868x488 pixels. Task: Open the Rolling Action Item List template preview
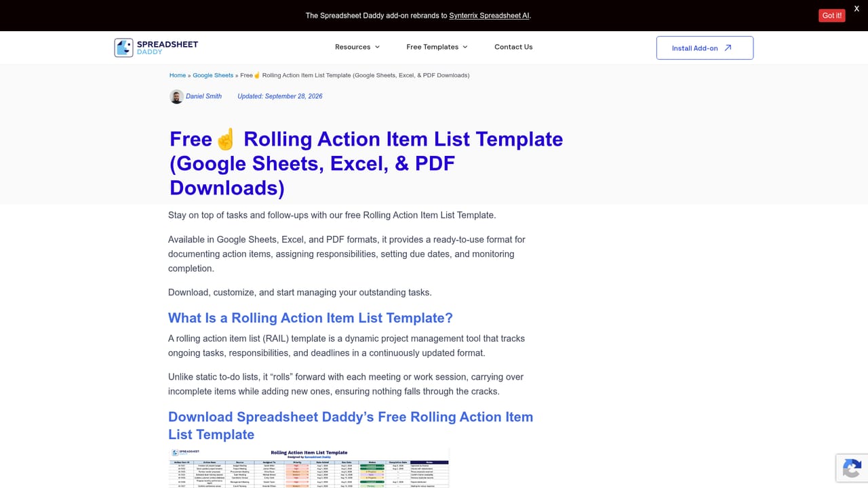309,468
